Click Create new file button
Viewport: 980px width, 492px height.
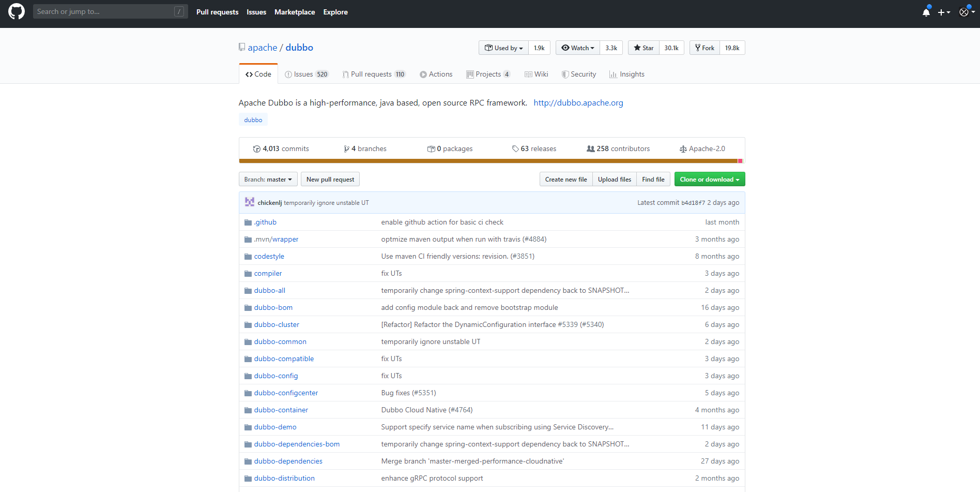pos(566,180)
